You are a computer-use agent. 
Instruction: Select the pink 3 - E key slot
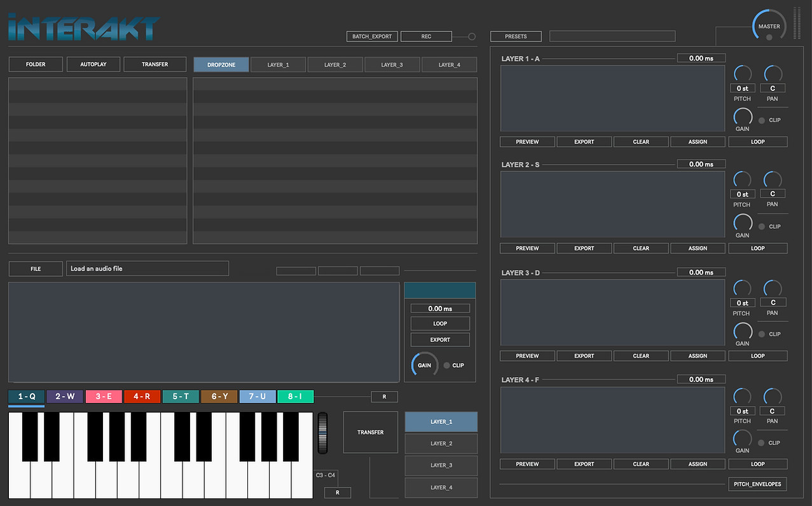(104, 396)
